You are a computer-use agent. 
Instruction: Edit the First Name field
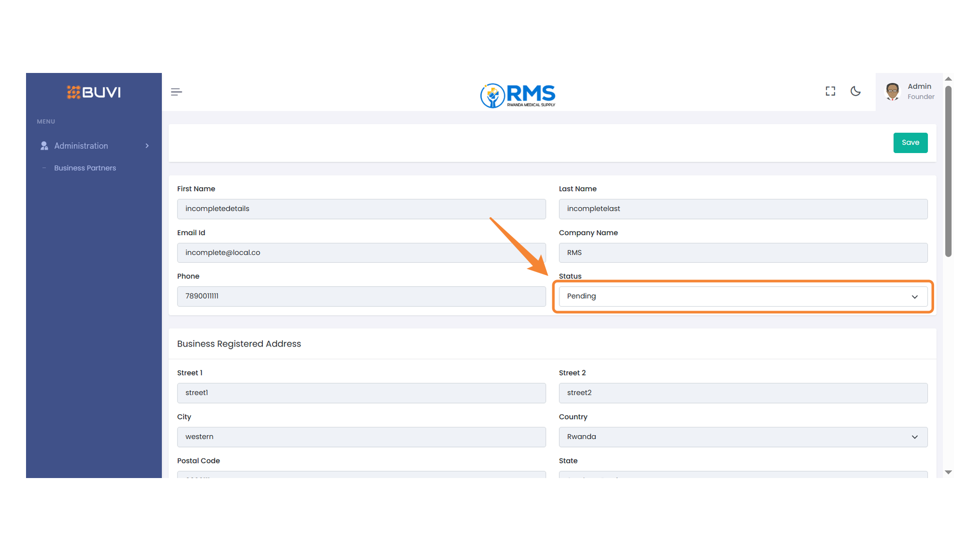361,209
